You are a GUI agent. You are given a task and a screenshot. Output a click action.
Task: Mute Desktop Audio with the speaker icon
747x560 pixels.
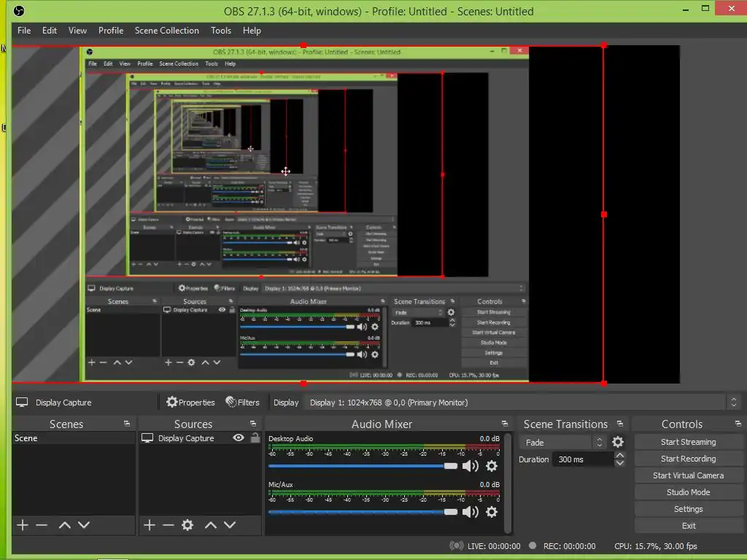(471, 466)
